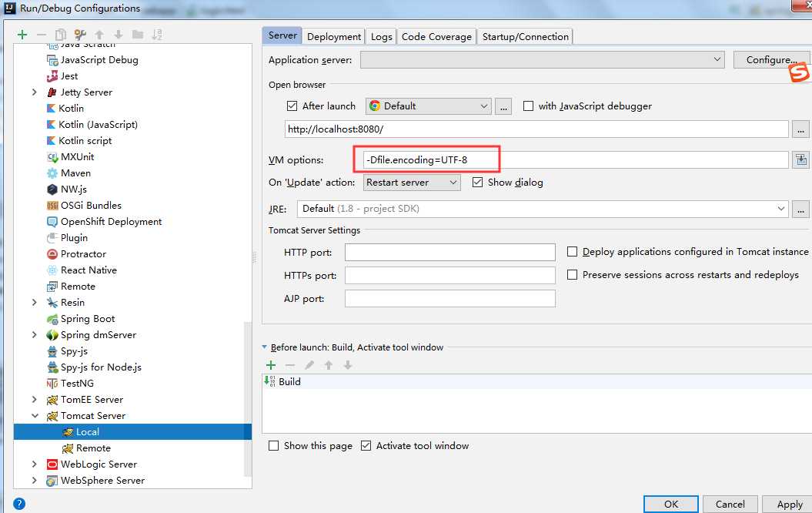
Task: Collapse the Tomcat Server node
Action: (x=35, y=416)
